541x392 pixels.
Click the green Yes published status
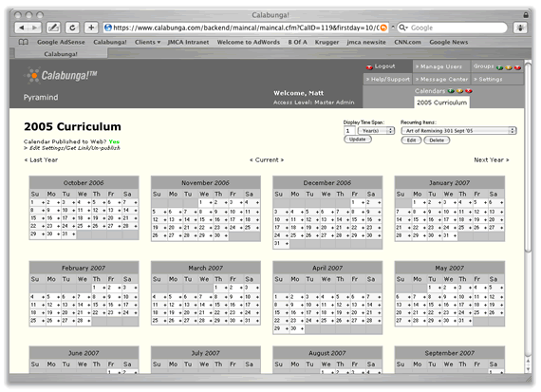(114, 141)
